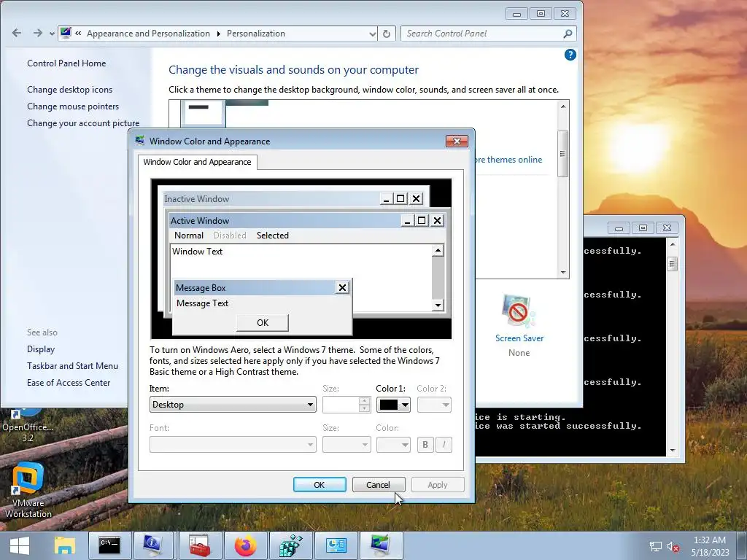The height and width of the screenshot is (560, 747).
Task: Click the blue Help question mark icon
Action: pyautogui.click(x=570, y=55)
